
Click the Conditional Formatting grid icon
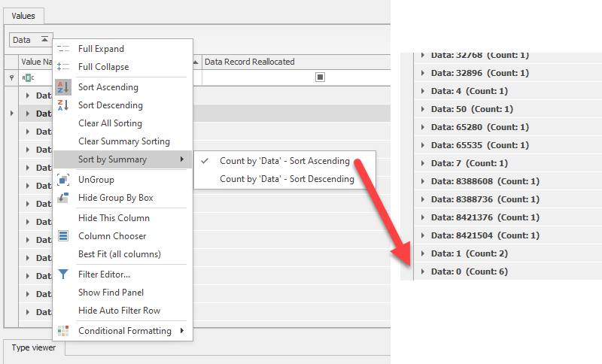63,331
